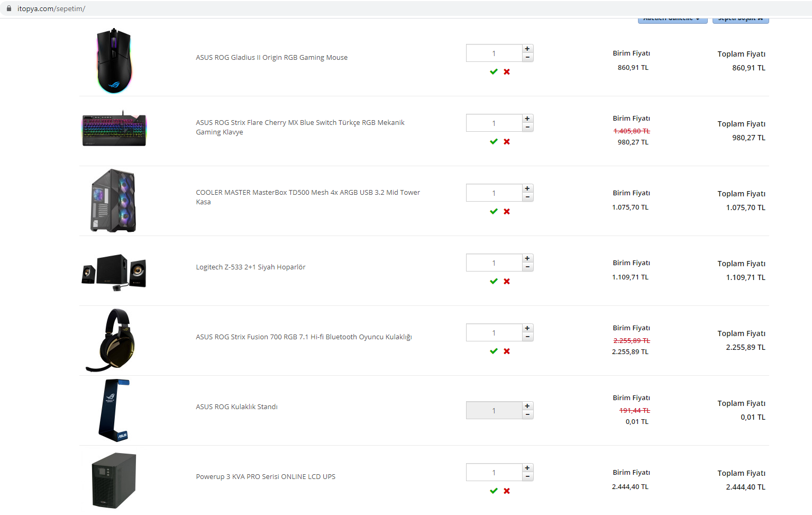Click the Powerup 3 KVA UPS quantity field
The height and width of the screenshot is (515, 812).
pyautogui.click(x=494, y=473)
